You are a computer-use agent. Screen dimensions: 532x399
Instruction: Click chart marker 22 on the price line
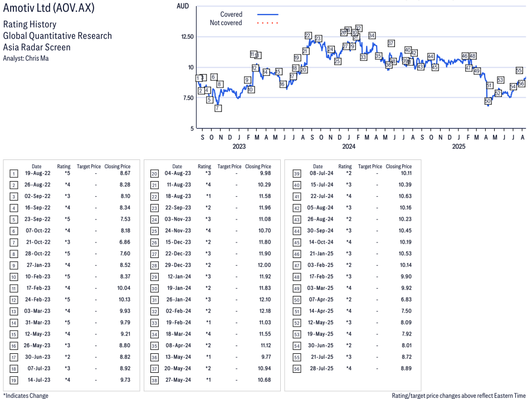click(308, 35)
